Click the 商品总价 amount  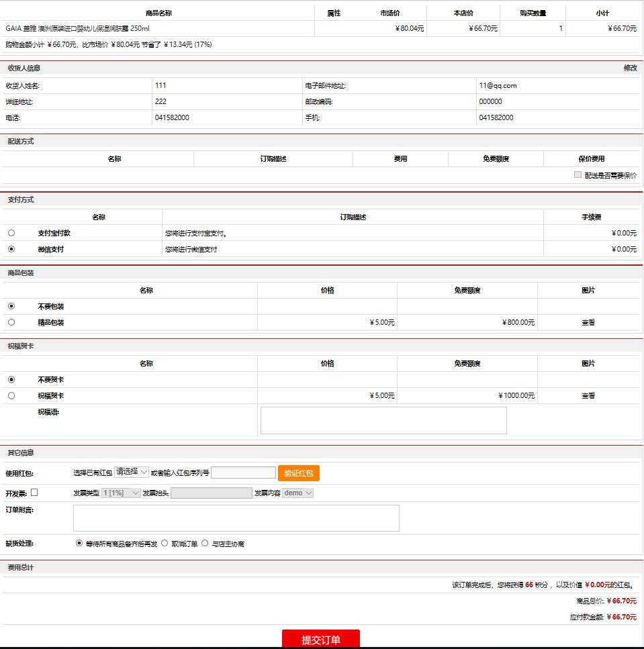(x=622, y=601)
